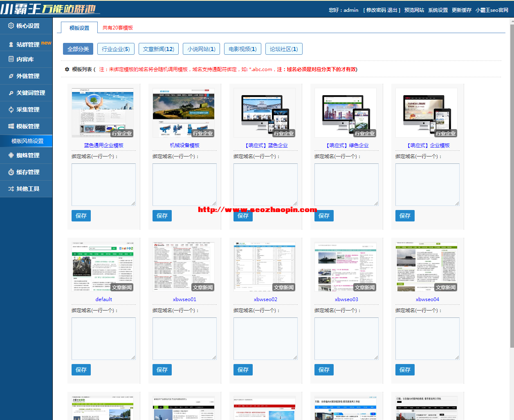The image size is (514, 420).
Task: Click the document icon beside 内容库
Action: click(11, 59)
